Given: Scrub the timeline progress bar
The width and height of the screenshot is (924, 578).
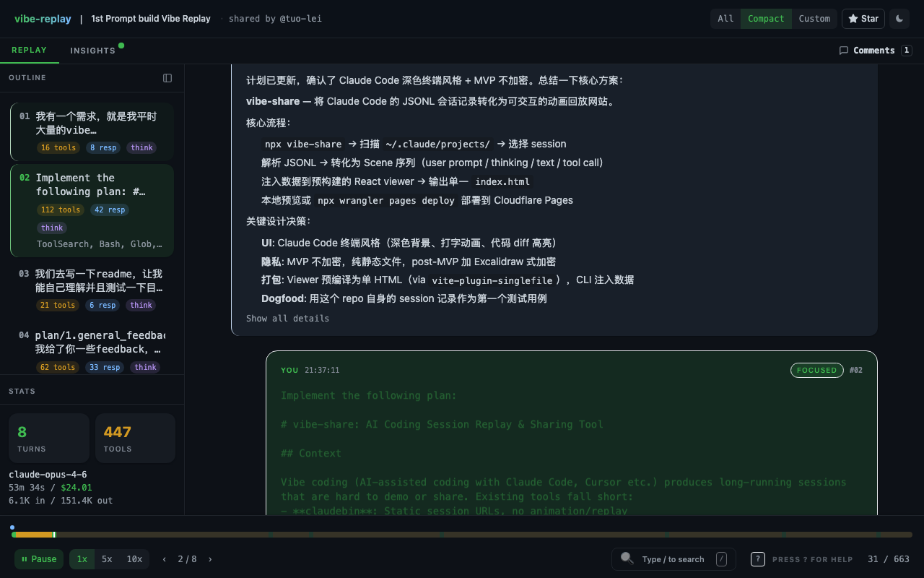Looking at the screenshot, I should (462, 535).
